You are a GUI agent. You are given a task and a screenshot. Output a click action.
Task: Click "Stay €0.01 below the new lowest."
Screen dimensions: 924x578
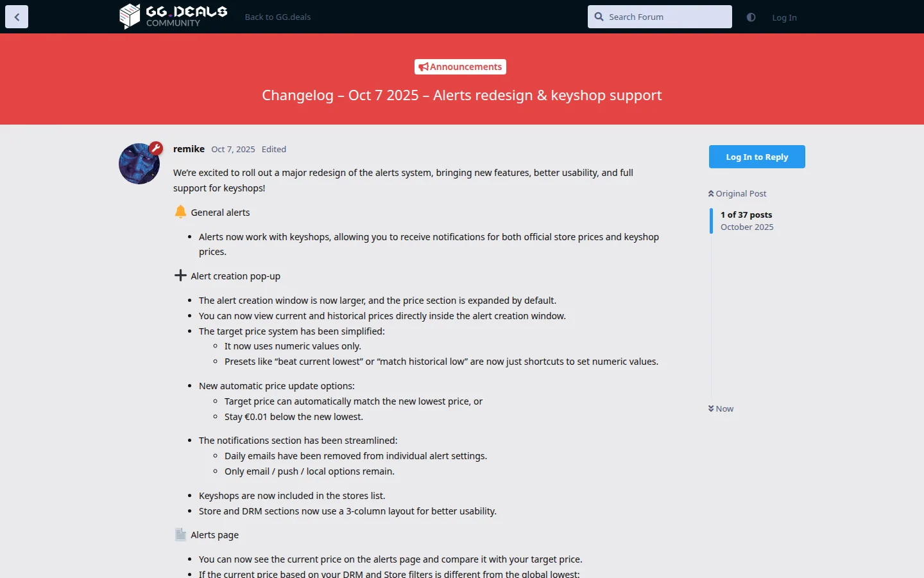(x=294, y=417)
